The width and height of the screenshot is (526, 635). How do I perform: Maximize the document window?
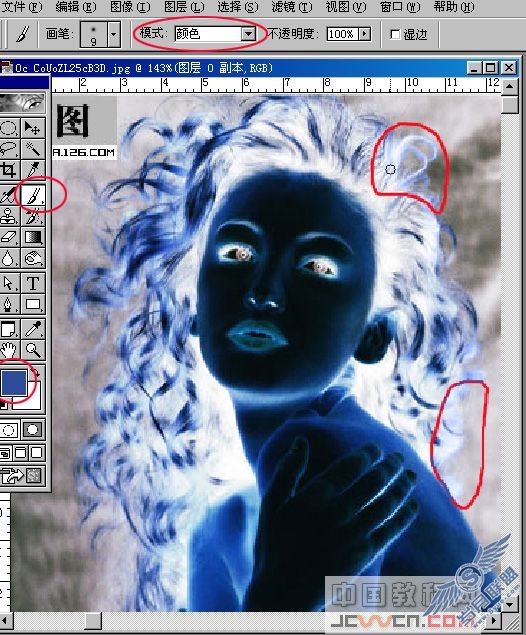[x=490, y=68]
